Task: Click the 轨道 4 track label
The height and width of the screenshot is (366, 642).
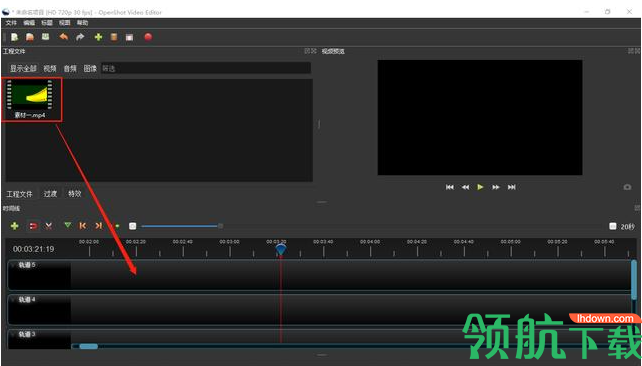Action: click(x=27, y=300)
